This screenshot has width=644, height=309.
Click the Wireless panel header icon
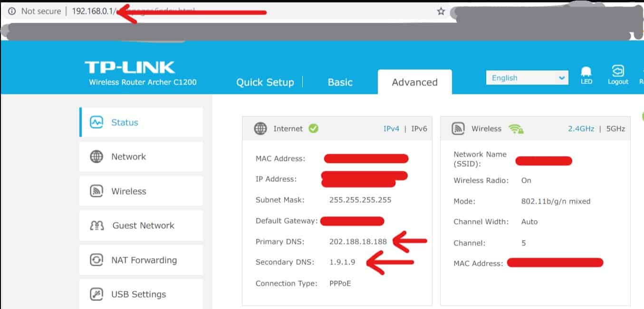458,129
